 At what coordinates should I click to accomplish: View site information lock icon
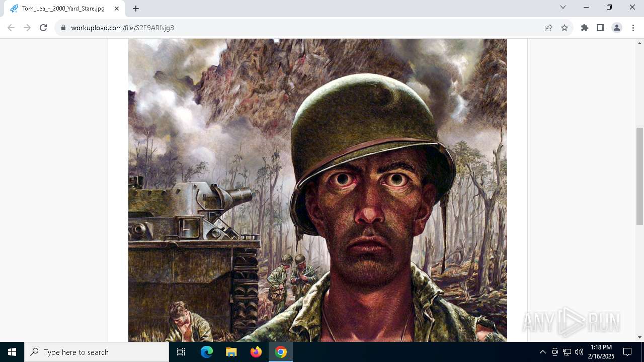click(63, 28)
